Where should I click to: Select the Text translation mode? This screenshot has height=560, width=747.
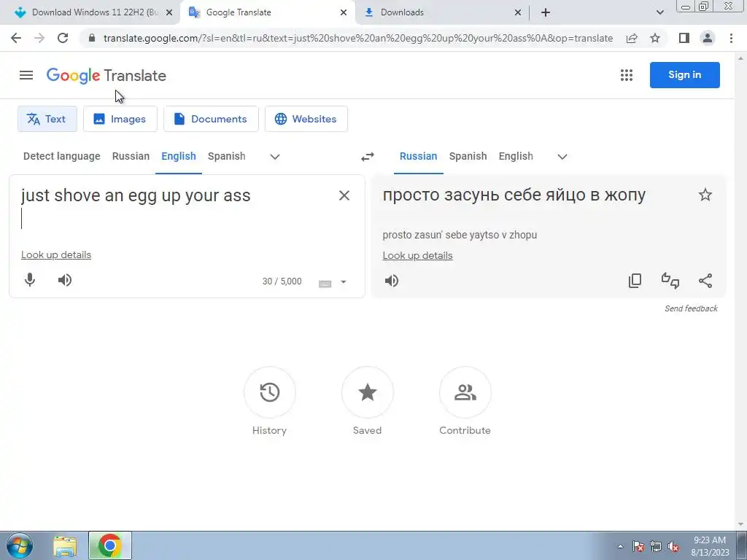tap(47, 119)
